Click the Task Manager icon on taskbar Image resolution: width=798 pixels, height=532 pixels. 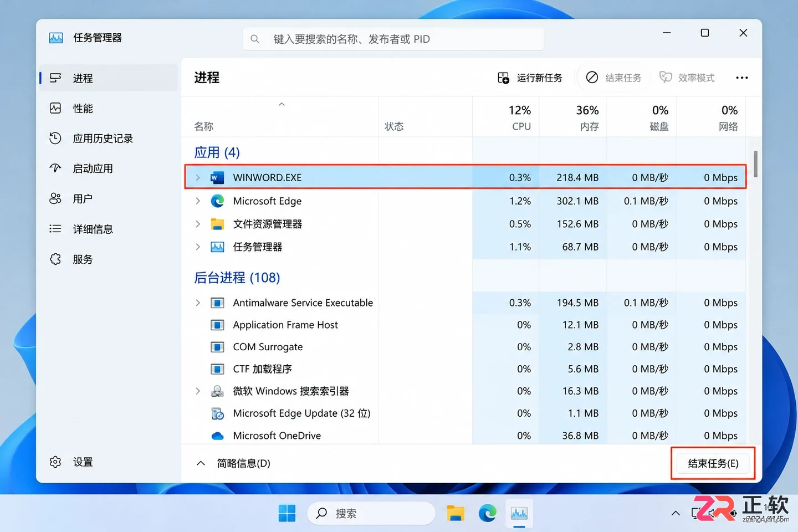pos(519,513)
